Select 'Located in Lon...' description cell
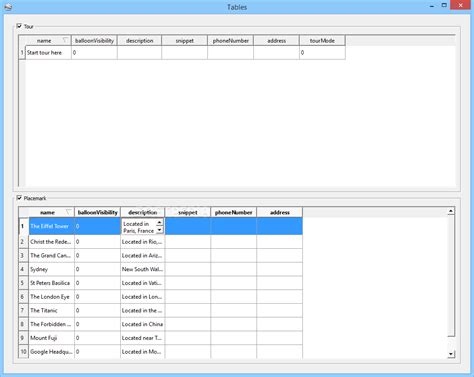 point(143,297)
